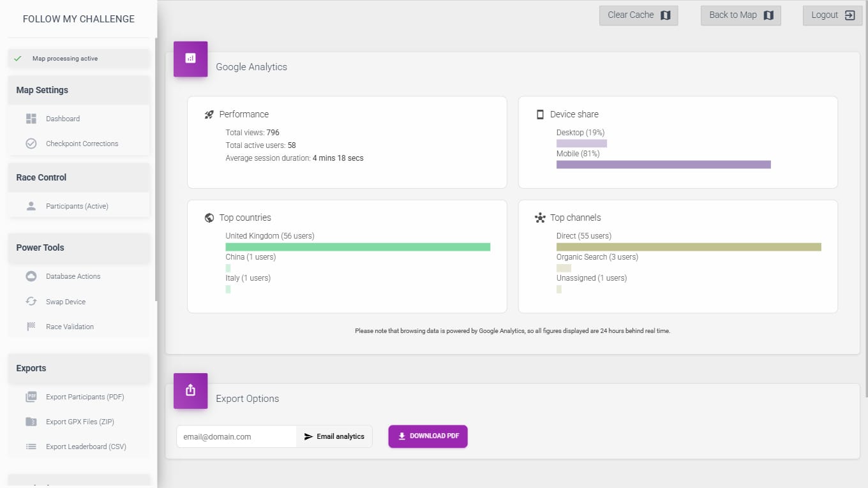Click the Dashboard grid icon
This screenshot has width=868, height=488.
tap(31, 119)
